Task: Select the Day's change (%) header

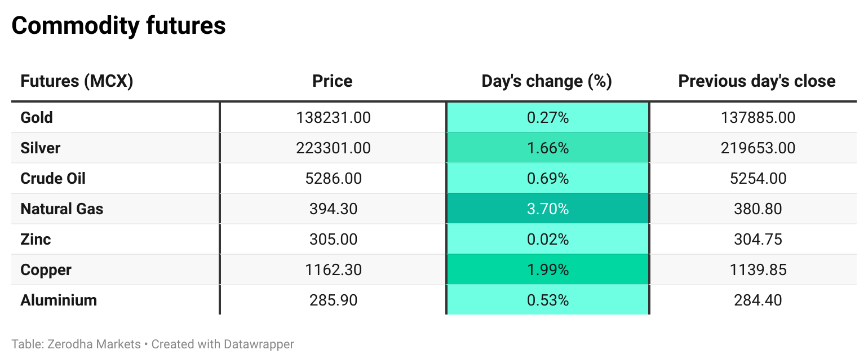Action: [x=547, y=81]
